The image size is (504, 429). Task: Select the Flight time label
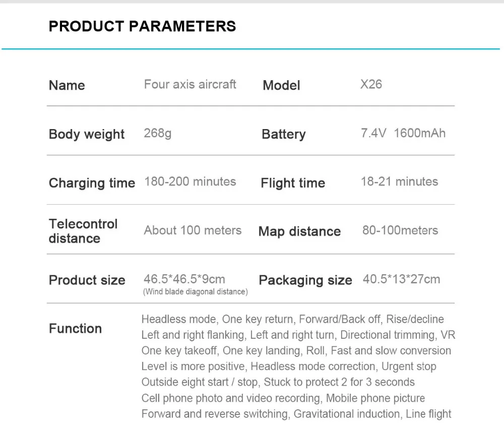[293, 183]
